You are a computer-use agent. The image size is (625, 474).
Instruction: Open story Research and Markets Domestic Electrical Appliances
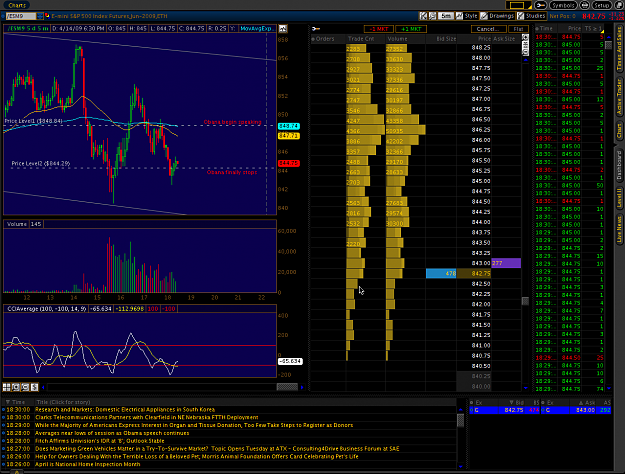pos(125,409)
